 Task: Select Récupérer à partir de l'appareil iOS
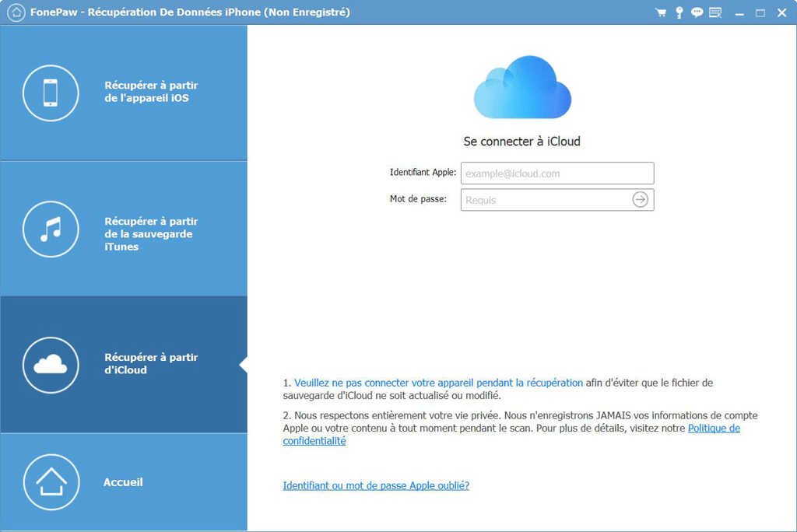pyautogui.click(x=151, y=92)
